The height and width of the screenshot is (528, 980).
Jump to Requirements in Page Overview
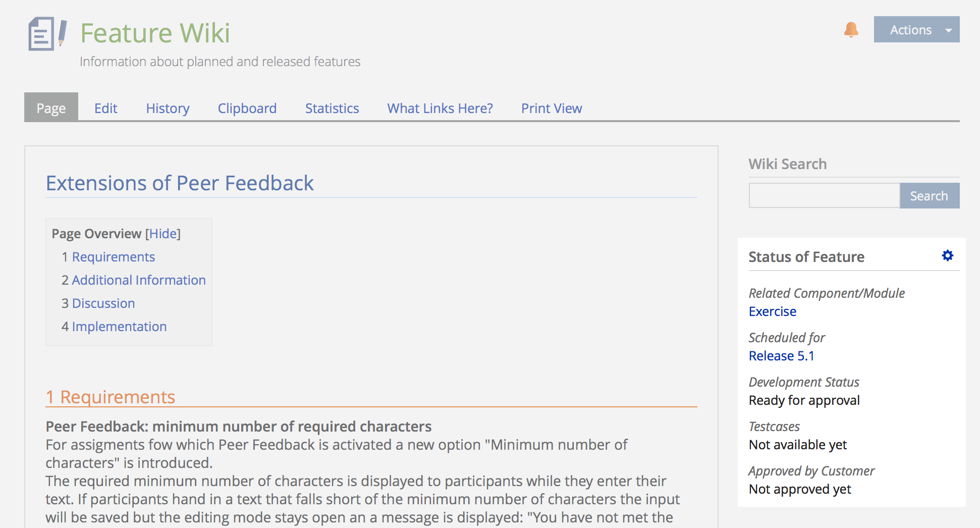[113, 257]
